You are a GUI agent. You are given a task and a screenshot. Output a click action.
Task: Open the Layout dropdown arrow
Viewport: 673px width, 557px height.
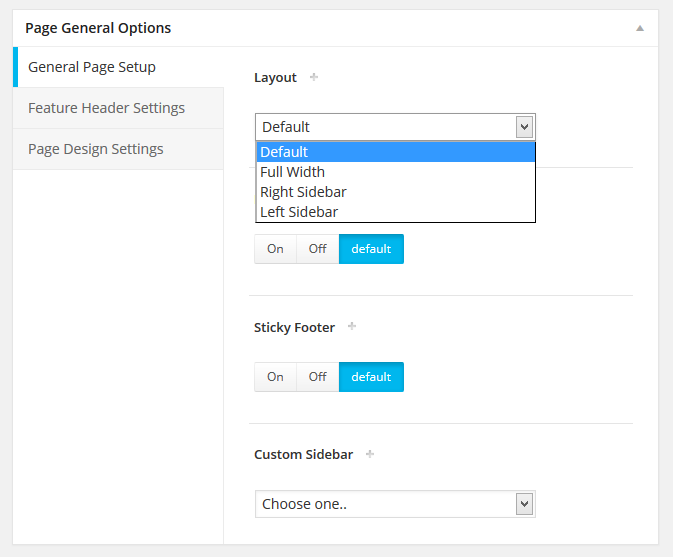point(524,127)
